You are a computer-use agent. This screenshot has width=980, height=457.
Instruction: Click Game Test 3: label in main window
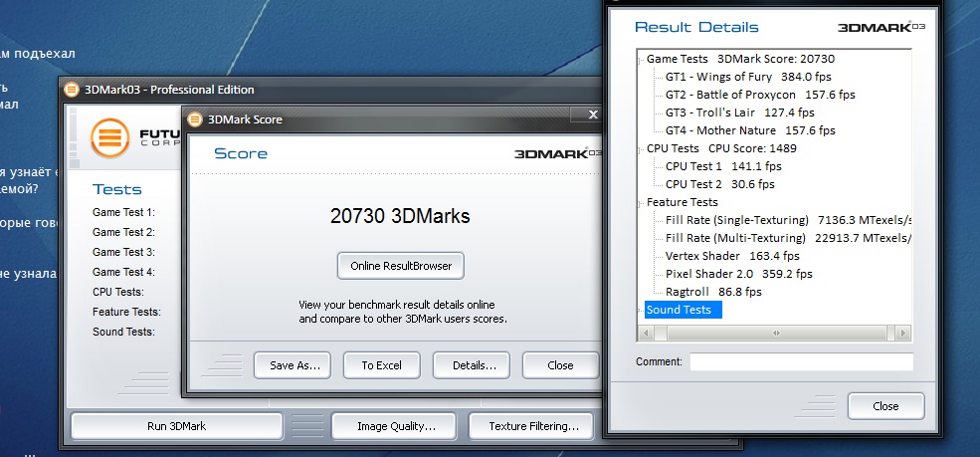[123, 252]
